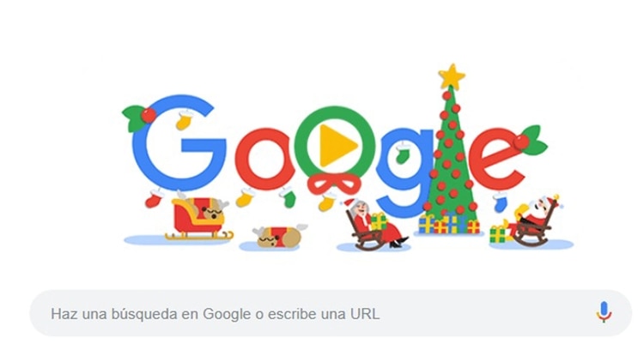Click the yellow star atop Christmas tree
Image resolution: width=644 pixels, height=362 pixels.
452,76
